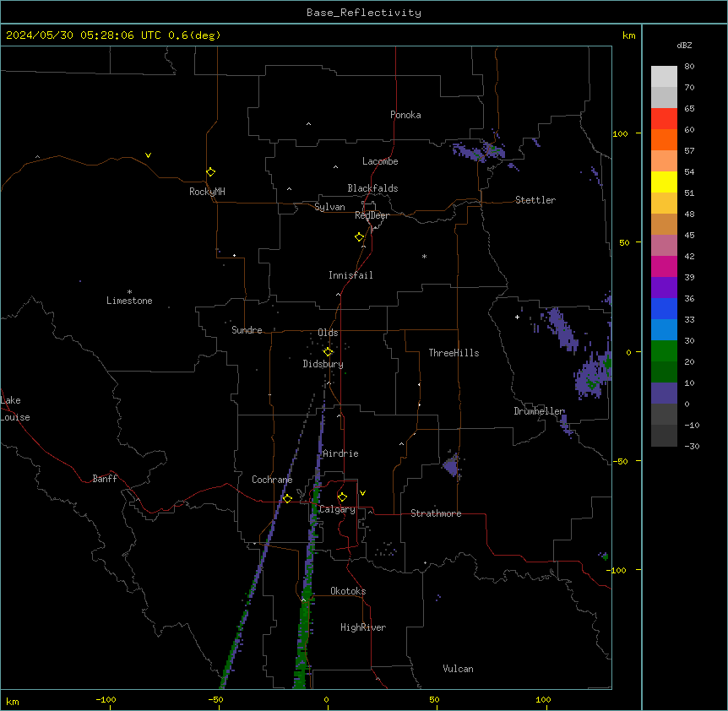The image size is (728, 711).
Task: Click the km unit label at top right
Action: (x=628, y=35)
